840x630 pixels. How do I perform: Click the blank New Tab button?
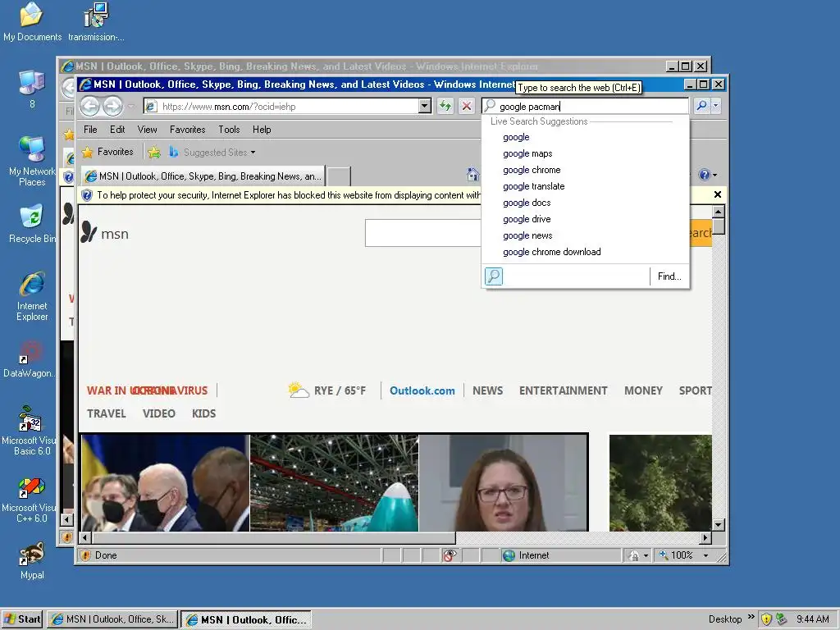339,176
